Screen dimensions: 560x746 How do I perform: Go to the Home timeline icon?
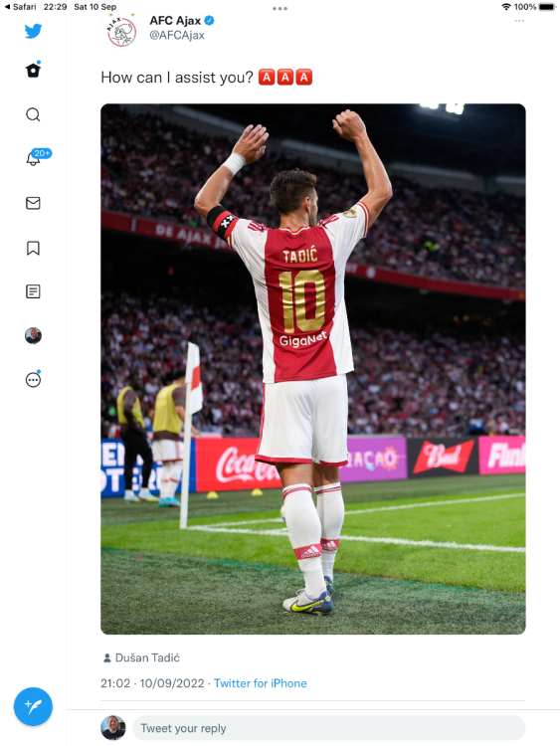(33, 71)
